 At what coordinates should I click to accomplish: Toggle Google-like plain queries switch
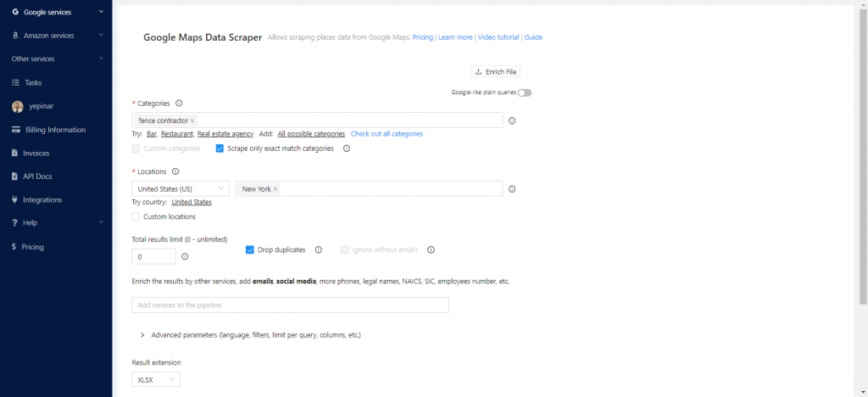pyautogui.click(x=525, y=92)
